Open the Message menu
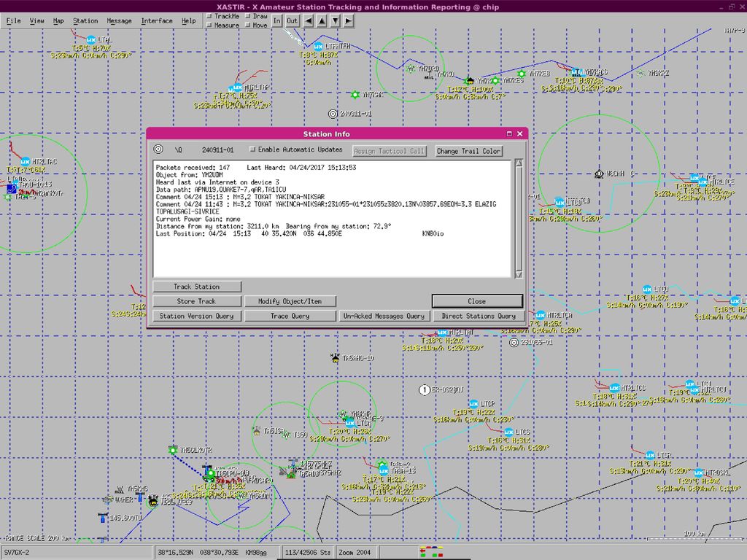 coord(119,21)
